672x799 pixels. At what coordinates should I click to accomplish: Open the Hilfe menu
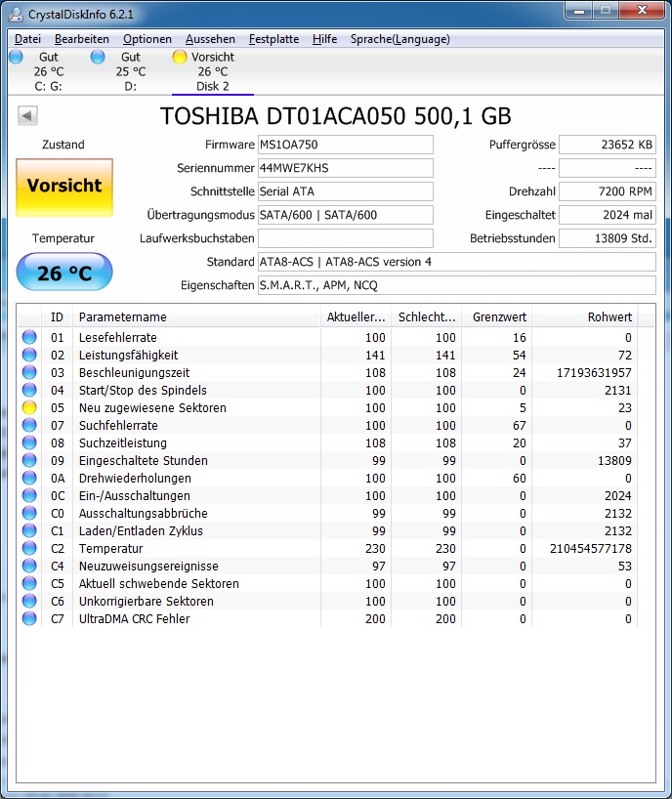[x=325, y=39]
